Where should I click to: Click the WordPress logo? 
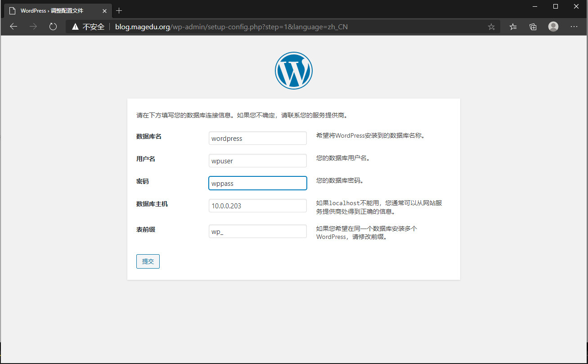(x=294, y=70)
